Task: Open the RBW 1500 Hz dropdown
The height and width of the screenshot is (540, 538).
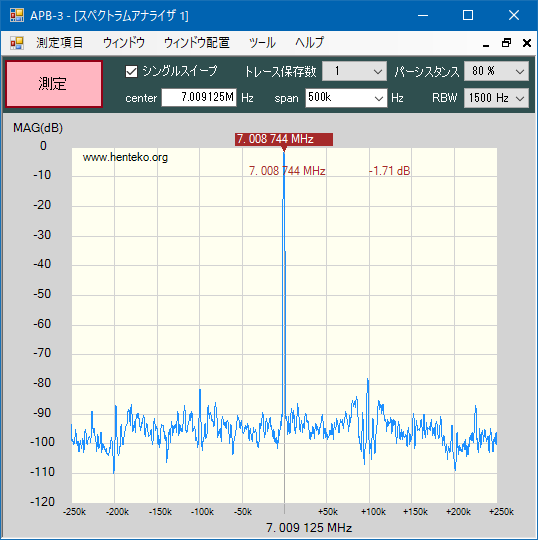Action: pos(496,98)
